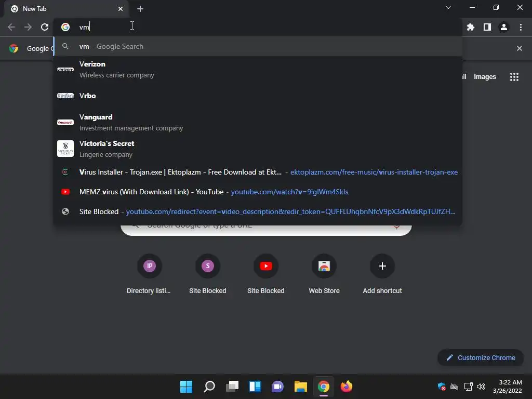The image size is (532, 399).
Task: Choose the Victoria's Secret suggestion
Action: [258, 149]
